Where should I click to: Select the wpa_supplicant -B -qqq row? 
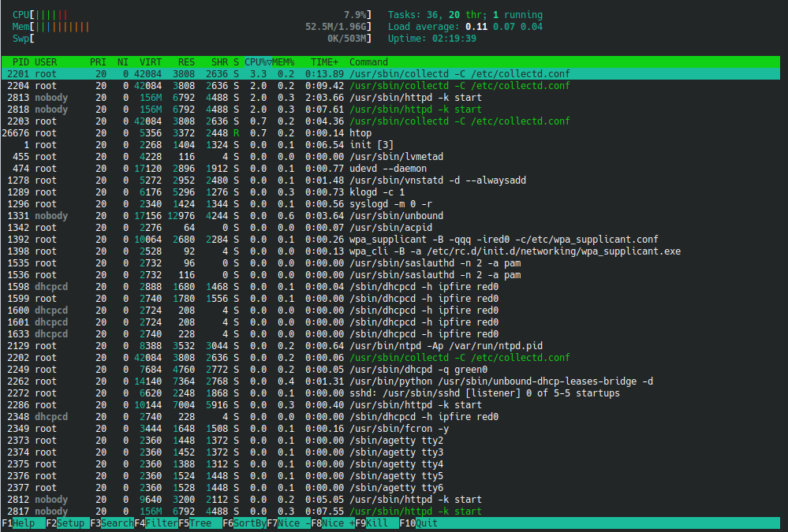click(x=390, y=239)
